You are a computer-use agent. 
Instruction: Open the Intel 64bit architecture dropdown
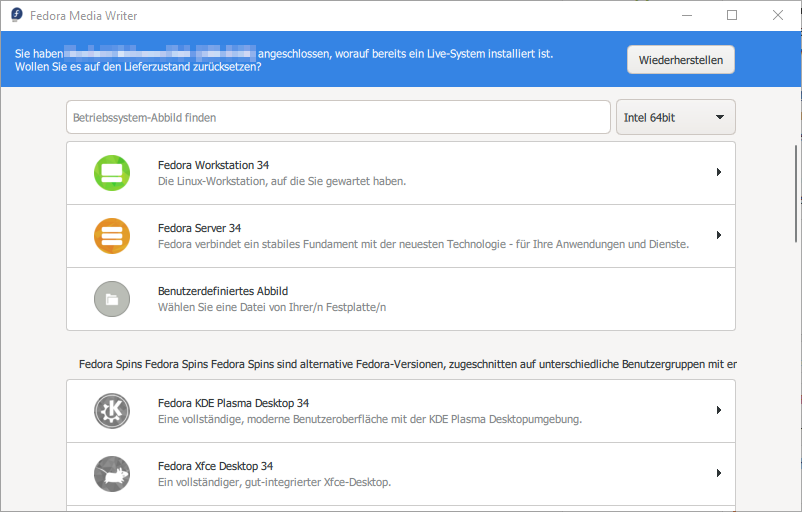pos(676,117)
